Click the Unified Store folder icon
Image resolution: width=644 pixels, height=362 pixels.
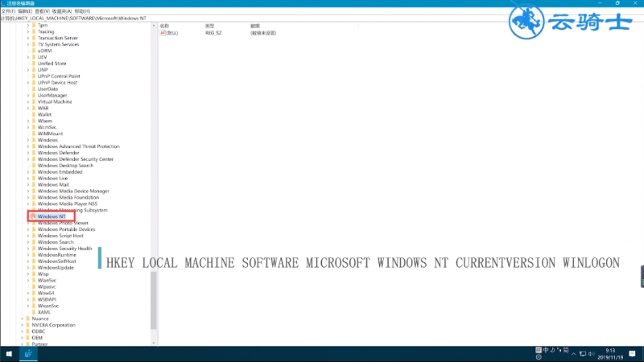(34, 64)
